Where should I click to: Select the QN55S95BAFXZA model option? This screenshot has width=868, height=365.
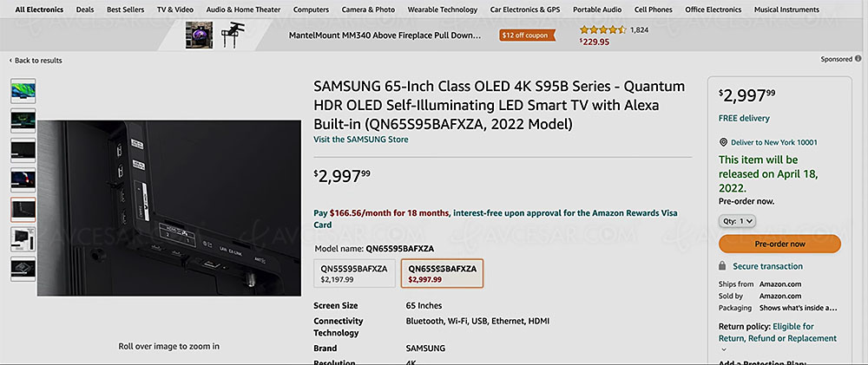[x=354, y=273]
